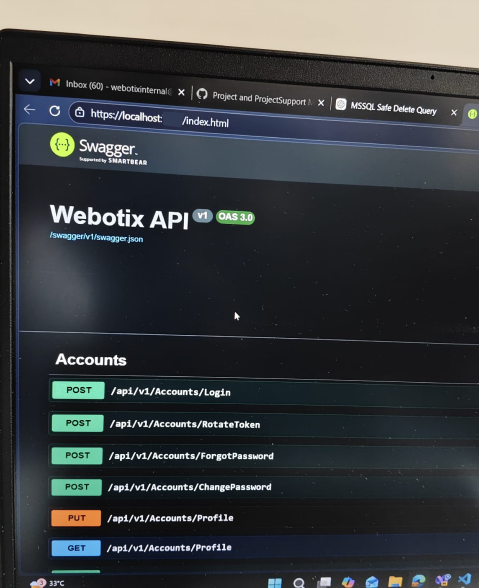Screen dimensions: 479x588
Task: Launch Copilot from the taskbar
Action: (348, 582)
